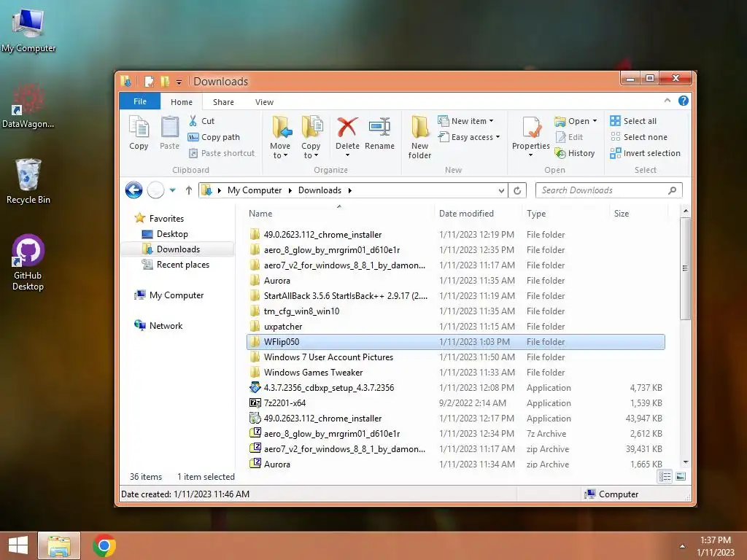Screen dimensions: 747x560
Task: Click Paste shortcut in the ribbon
Action: coord(222,153)
